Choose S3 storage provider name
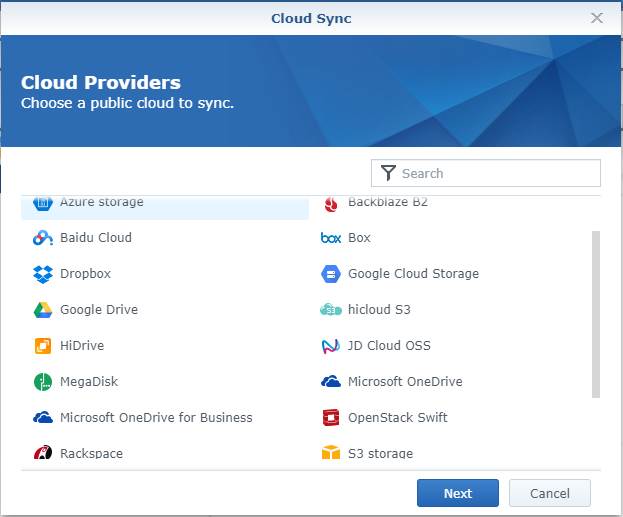This screenshot has height=517, width=623. pyautogui.click(x=381, y=453)
